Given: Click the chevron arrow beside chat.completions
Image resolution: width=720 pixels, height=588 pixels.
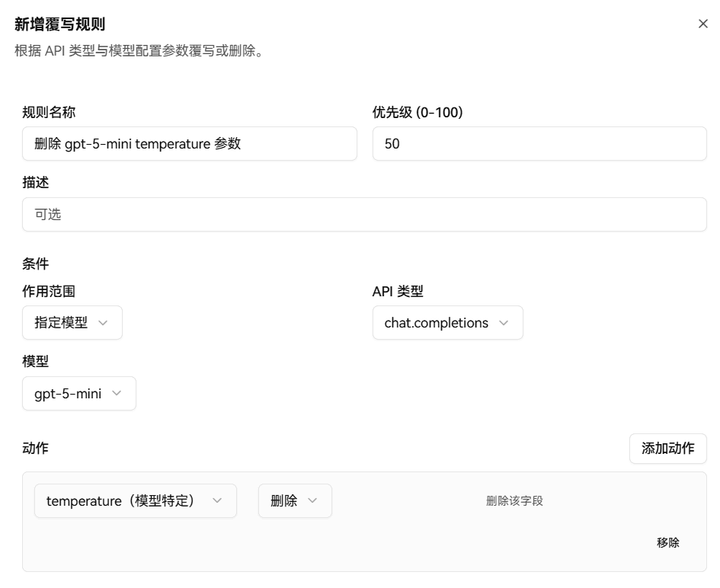Looking at the screenshot, I should (504, 323).
